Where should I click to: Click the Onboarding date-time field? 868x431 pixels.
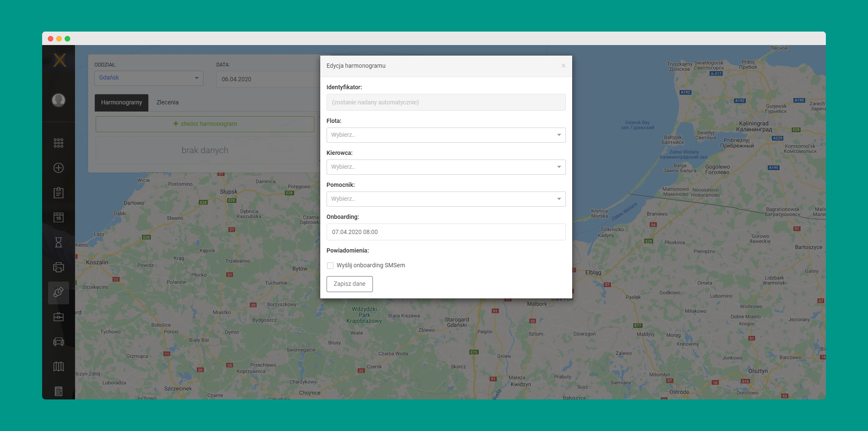tap(446, 232)
